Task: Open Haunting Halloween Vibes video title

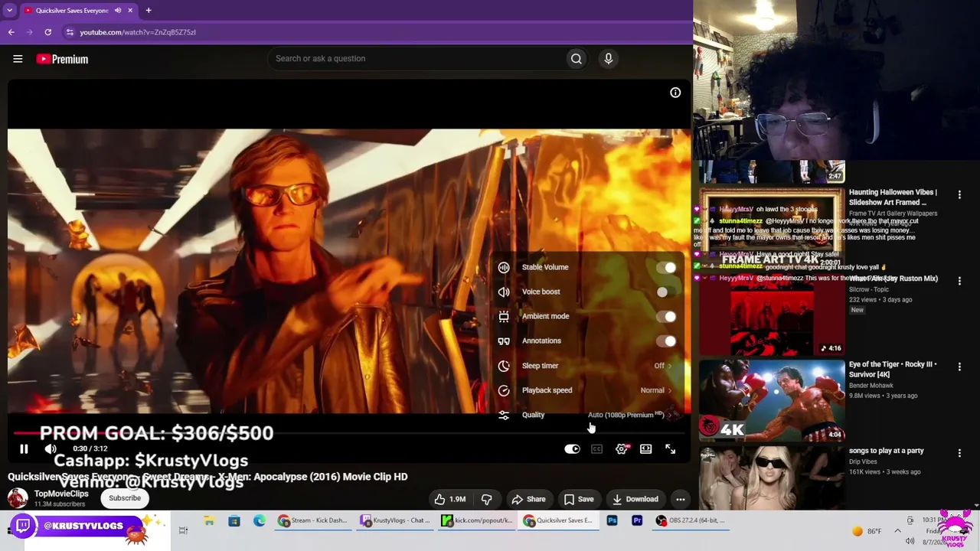Action: point(893,197)
